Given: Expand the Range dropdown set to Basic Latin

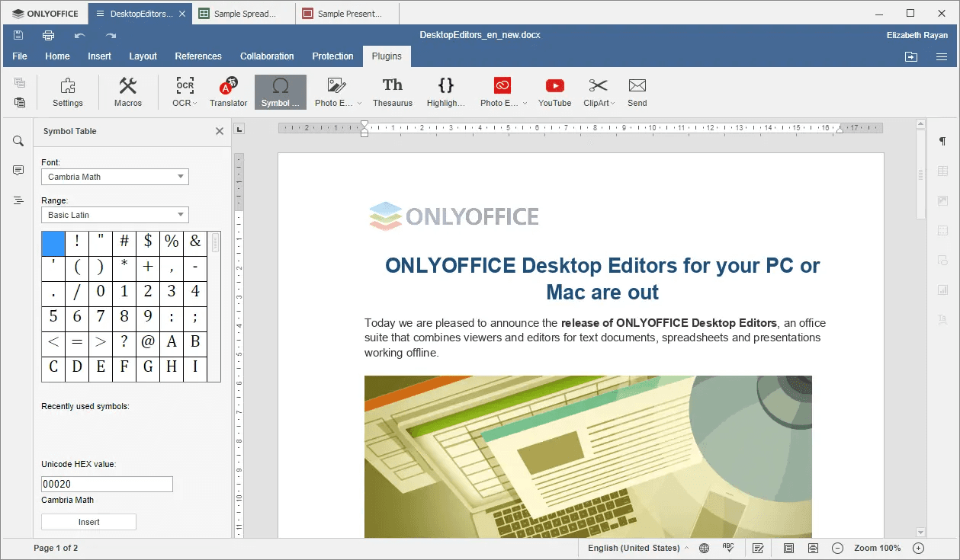Looking at the screenshot, I should click(x=114, y=215).
